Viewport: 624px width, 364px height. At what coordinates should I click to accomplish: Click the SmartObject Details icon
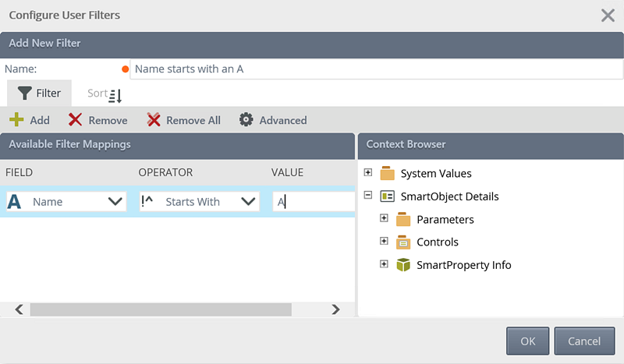(387, 196)
